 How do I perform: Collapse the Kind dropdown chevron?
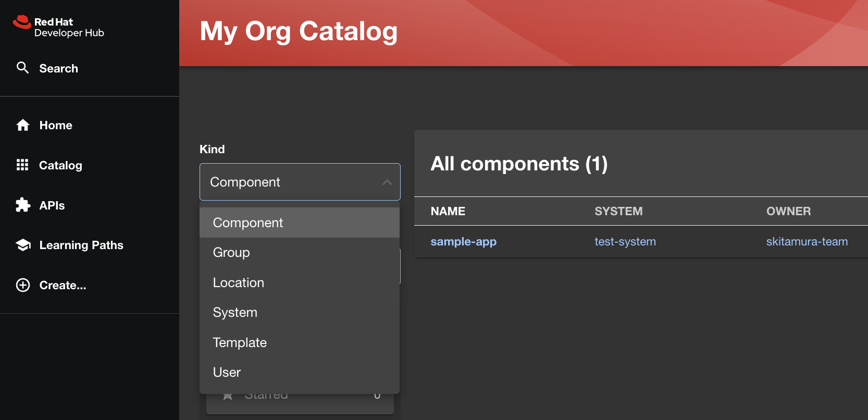(387, 182)
